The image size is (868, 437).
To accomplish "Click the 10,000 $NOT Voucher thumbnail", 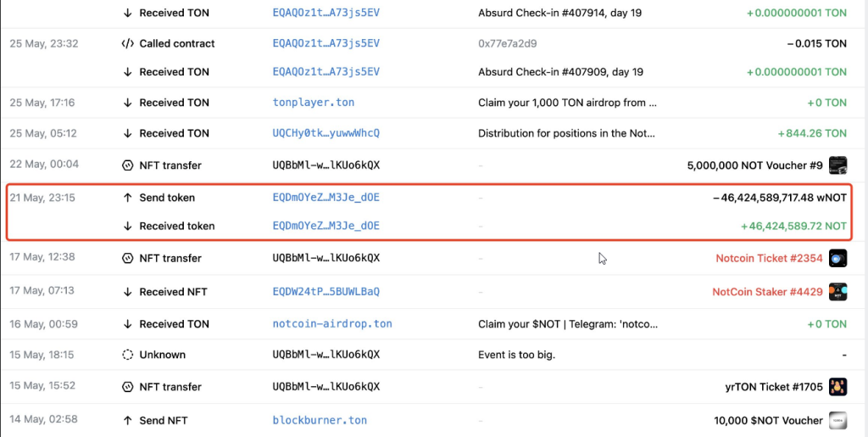I will coord(837,420).
